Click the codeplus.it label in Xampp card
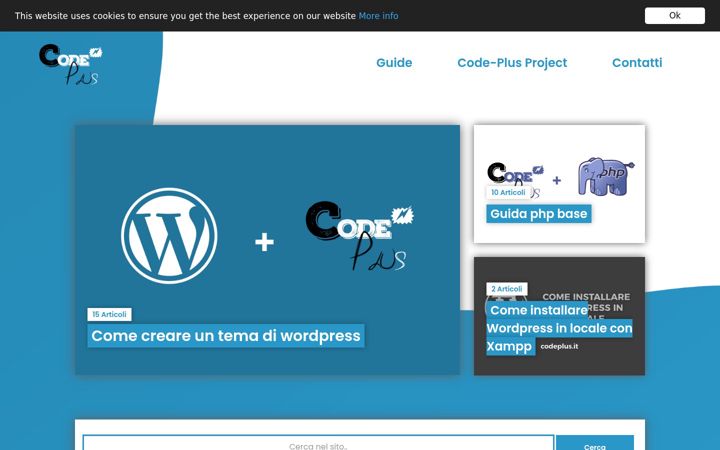Viewport: 720px width, 450px height. [x=559, y=346]
